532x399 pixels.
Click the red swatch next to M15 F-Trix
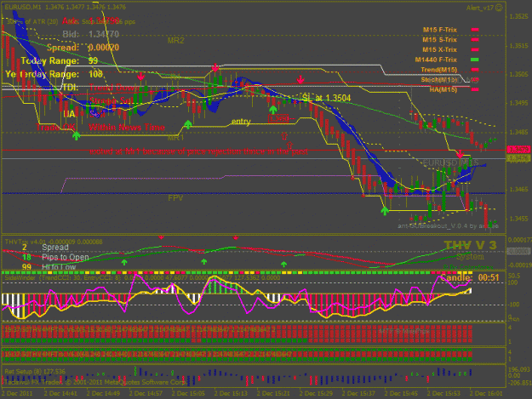(x=475, y=30)
